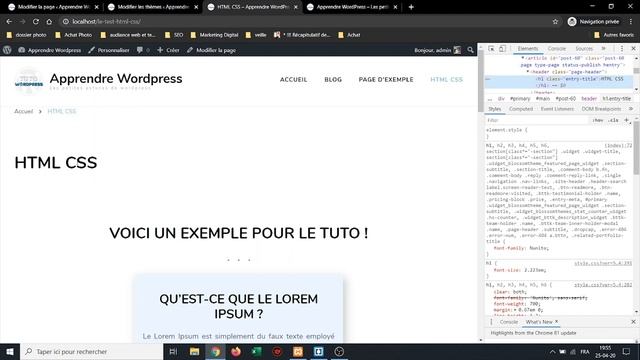This screenshot has width=640, height=360.
Task: Open the 'audience web et te...' bookmark folder
Action: [x=128, y=35]
